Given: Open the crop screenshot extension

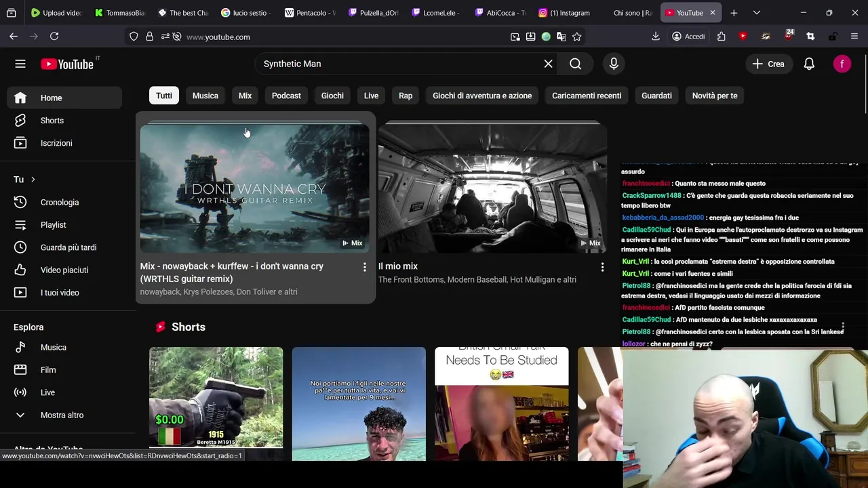Looking at the screenshot, I should click(x=810, y=37).
